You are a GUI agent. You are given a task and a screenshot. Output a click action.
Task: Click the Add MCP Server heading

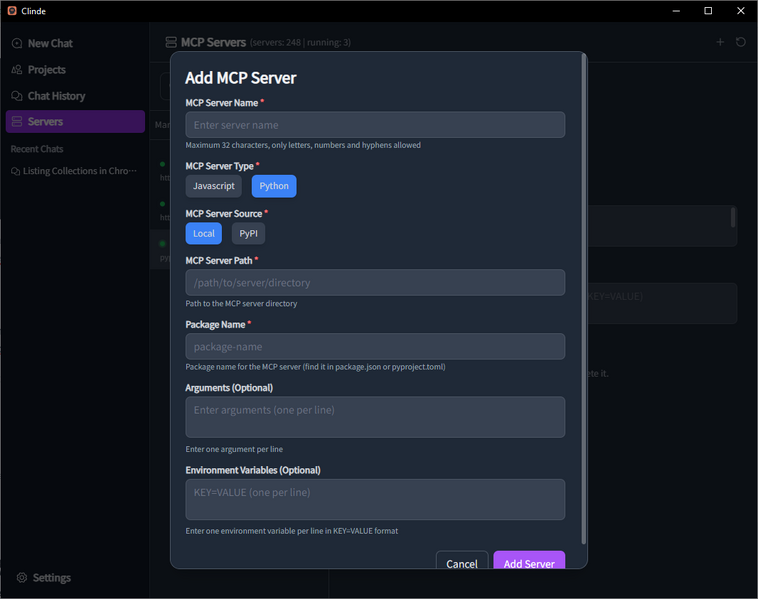(x=241, y=78)
